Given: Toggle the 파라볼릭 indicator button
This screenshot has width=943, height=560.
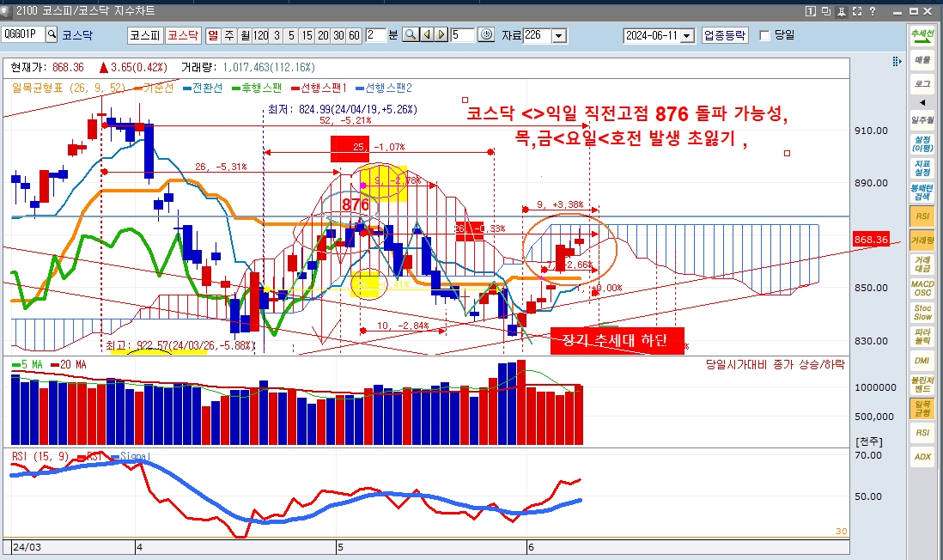Looking at the screenshot, I should coord(922,336).
